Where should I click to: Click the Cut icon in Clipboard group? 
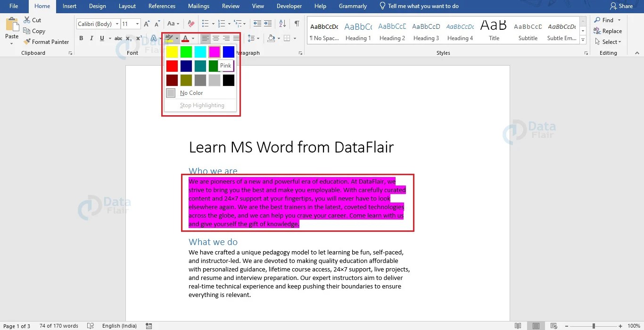(26, 20)
